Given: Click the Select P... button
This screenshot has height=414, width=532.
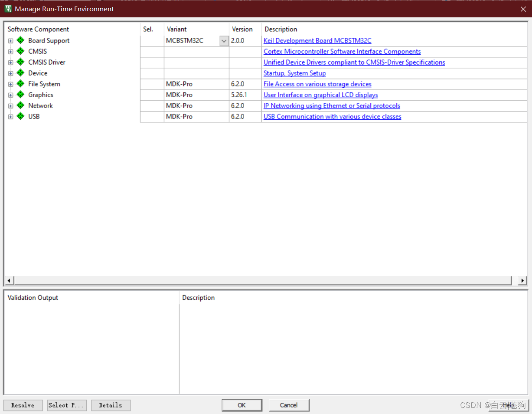Looking at the screenshot, I should pyautogui.click(x=67, y=405).
